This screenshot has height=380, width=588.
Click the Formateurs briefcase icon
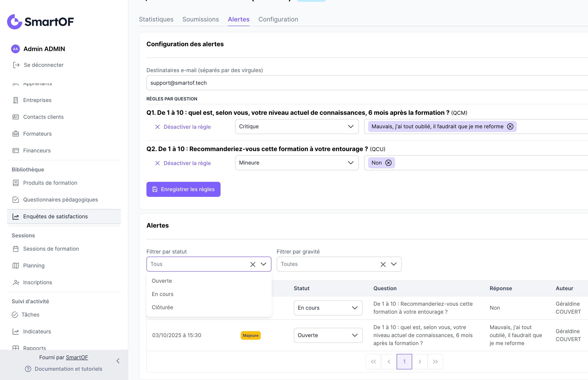(x=15, y=134)
